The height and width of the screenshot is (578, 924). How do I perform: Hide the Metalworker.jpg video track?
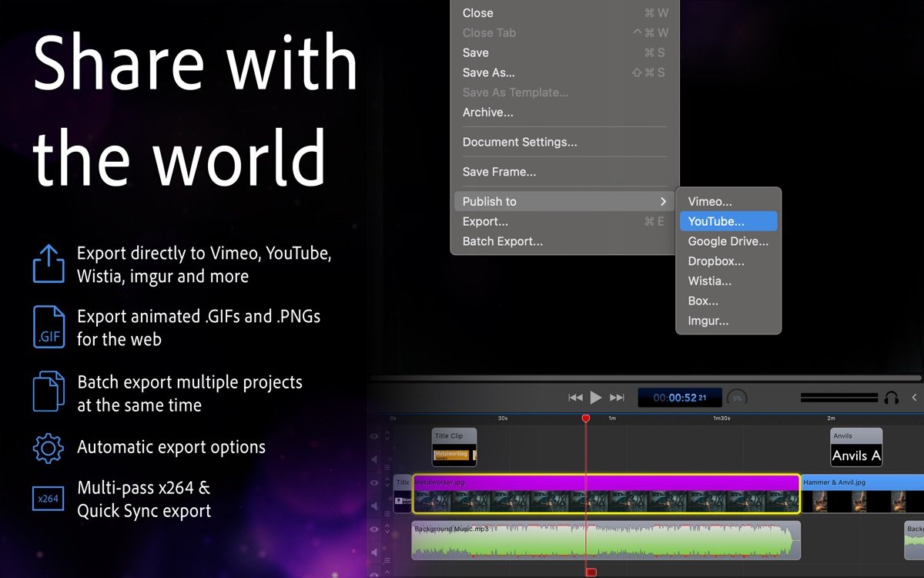click(375, 483)
